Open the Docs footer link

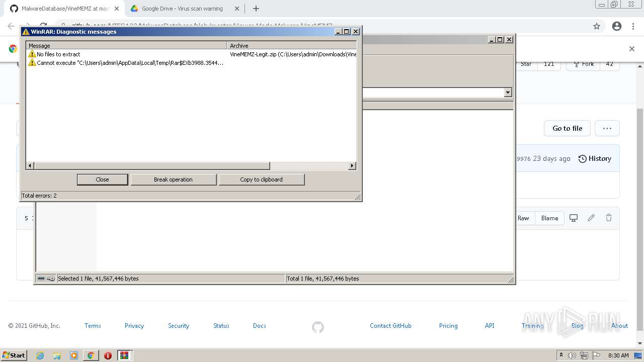(260, 326)
